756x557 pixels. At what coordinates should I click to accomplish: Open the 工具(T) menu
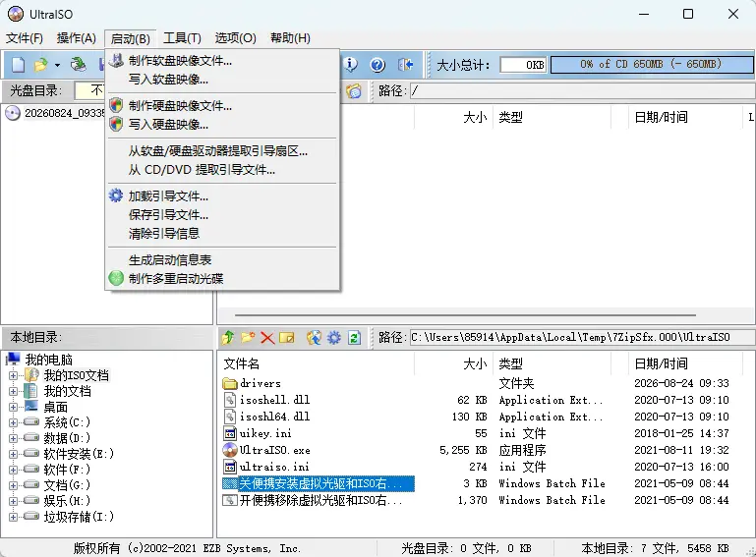182,38
